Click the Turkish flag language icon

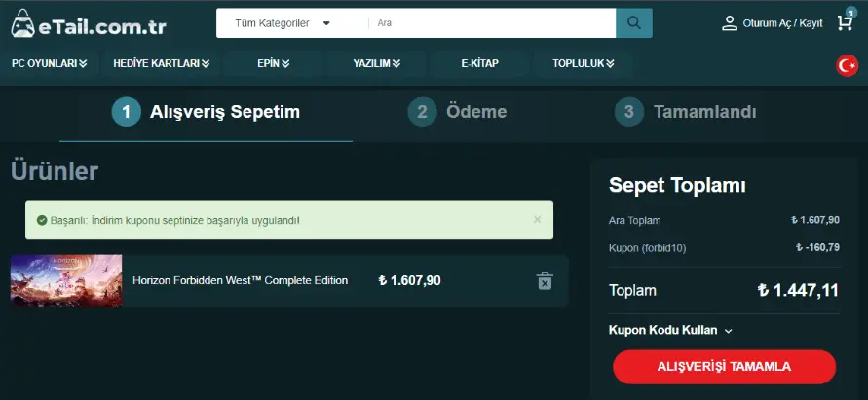click(x=847, y=66)
